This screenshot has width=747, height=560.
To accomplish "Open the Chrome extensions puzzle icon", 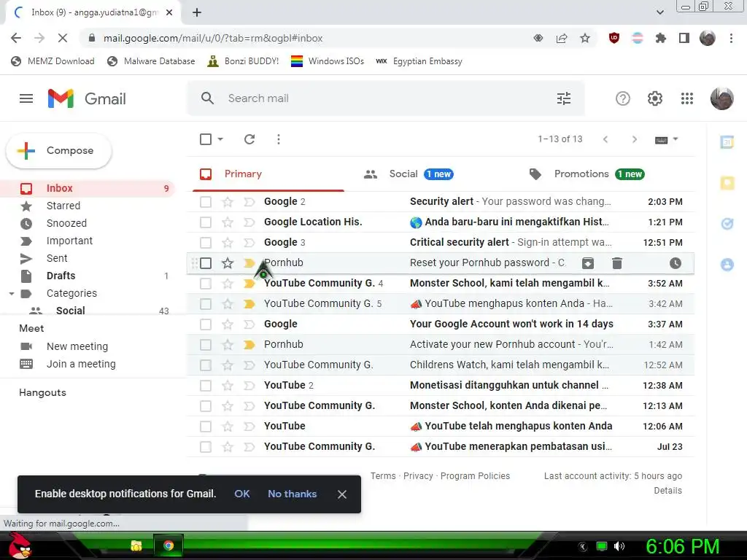I will pos(660,38).
